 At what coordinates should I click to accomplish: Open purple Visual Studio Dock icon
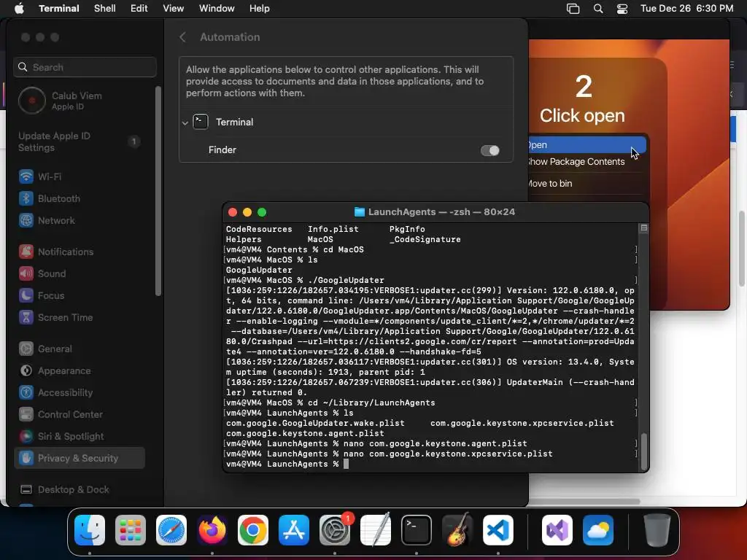pos(557,530)
